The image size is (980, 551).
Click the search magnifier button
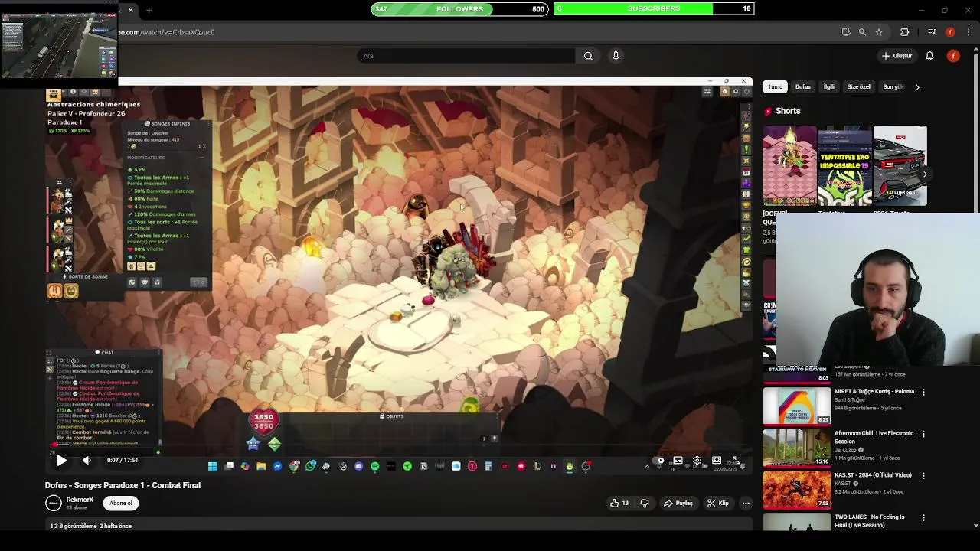coord(588,56)
